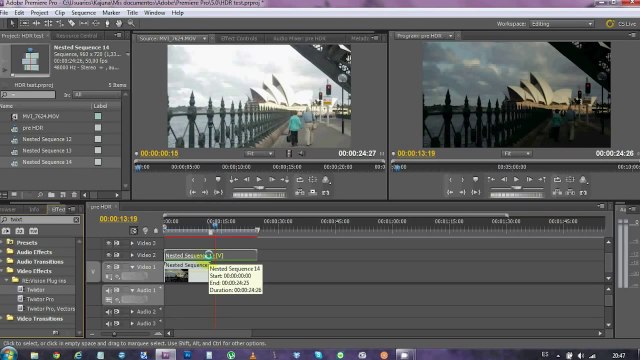Viewport: 640px width, 360px height.
Task: Select the Razor tool in toolbar
Action: click(x=71, y=23)
